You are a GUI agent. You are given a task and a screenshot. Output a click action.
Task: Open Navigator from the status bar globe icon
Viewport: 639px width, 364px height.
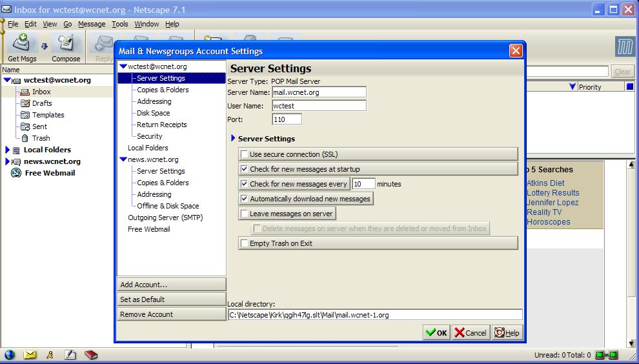point(10,355)
